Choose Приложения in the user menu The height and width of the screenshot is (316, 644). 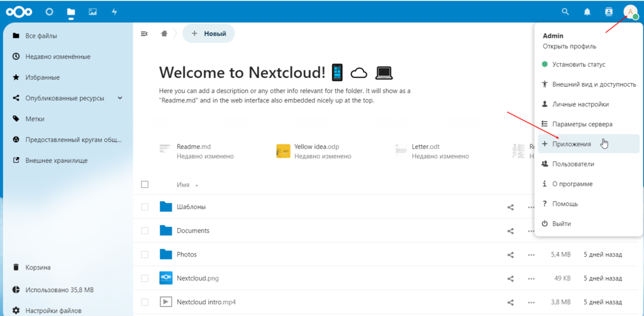(589, 144)
